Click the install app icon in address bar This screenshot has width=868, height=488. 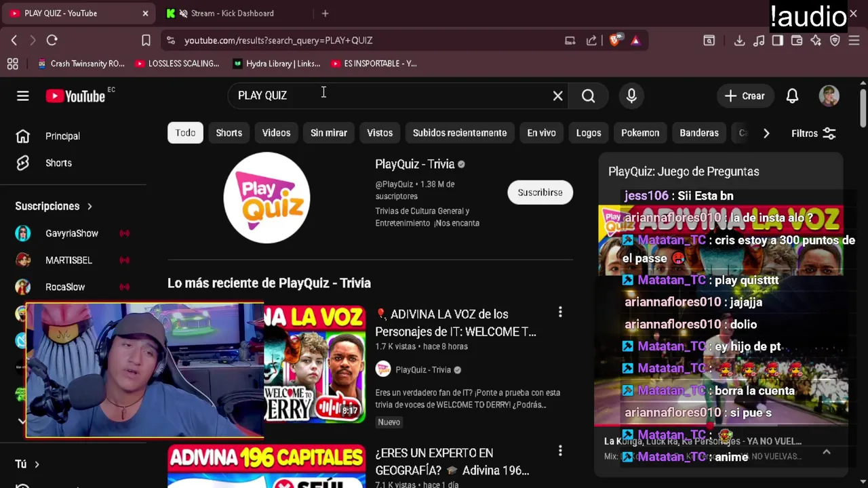(570, 41)
